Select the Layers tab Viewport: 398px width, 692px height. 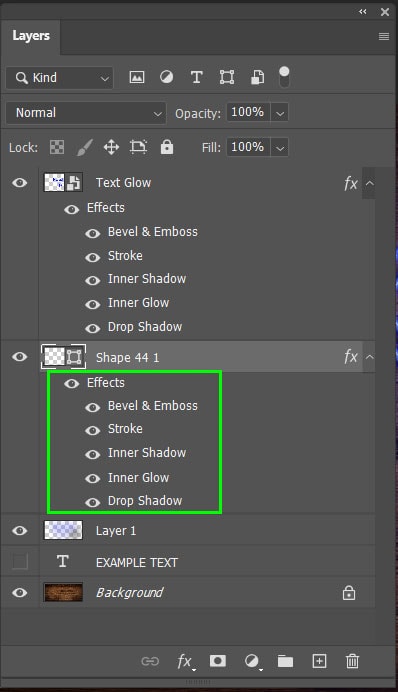click(31, 36)
